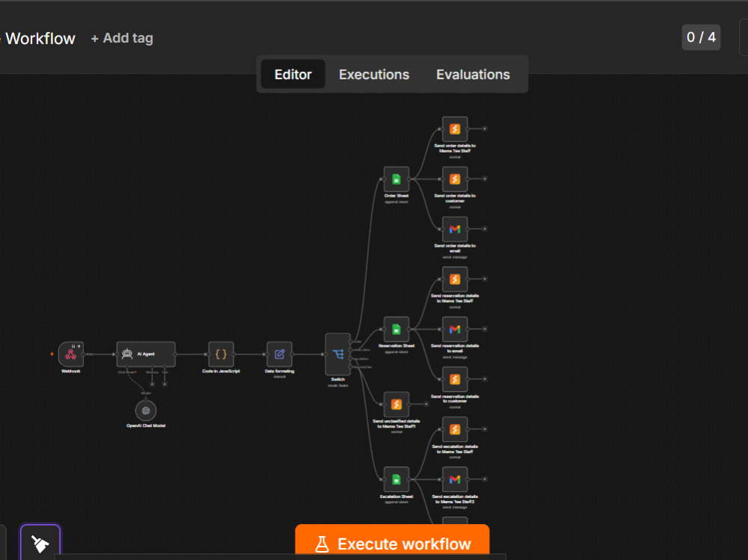Select the Switch node
Screen dimensions: 748x560
tap(338, 354)
